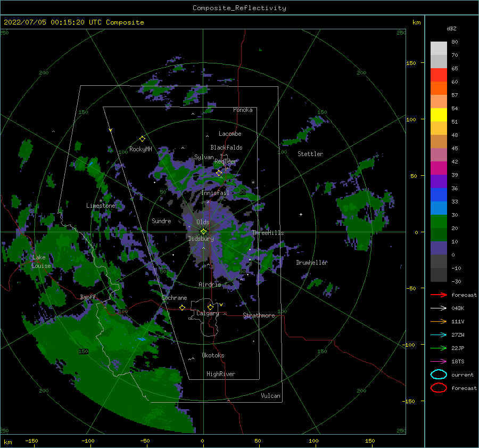Click the Sundre town label

click(x=161, y=221)
